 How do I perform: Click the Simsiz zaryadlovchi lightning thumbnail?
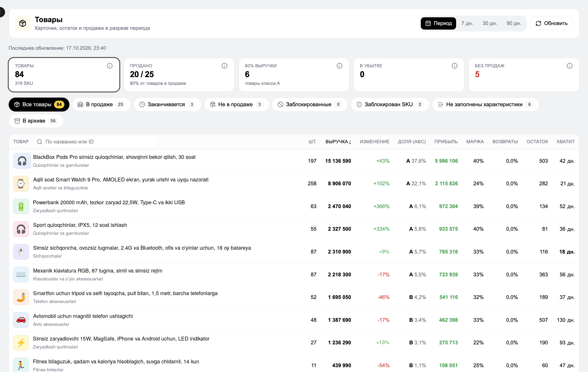coord(21,343)
